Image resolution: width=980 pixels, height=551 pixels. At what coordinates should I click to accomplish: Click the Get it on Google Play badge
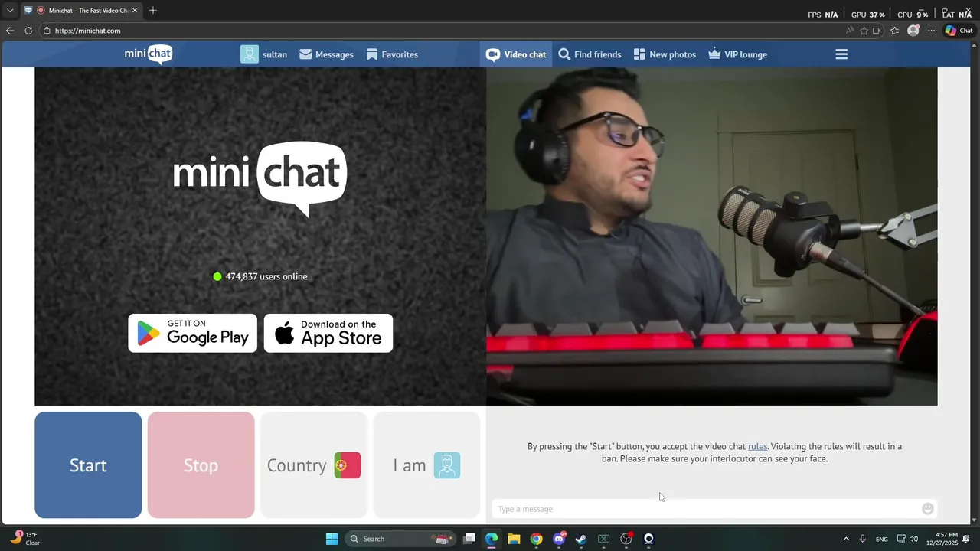(x=193, y=333)
